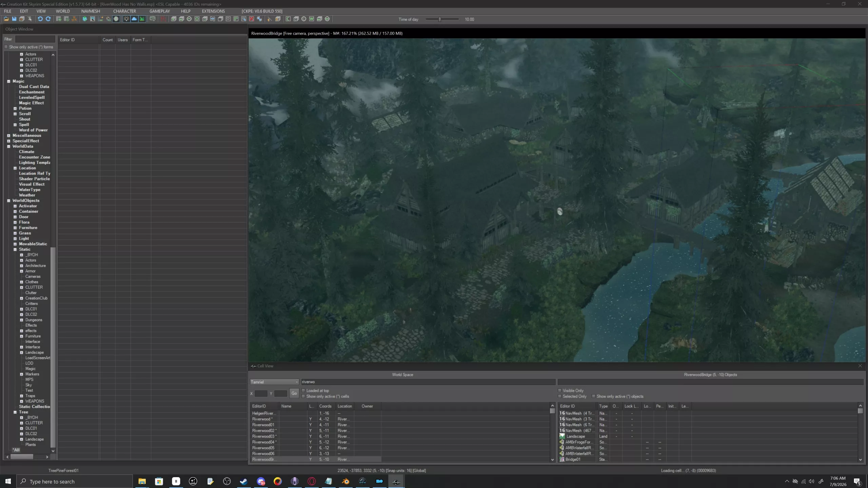Click the Redo arrow icon
Viewport: 868px width, 488px height.
(x=48, y=19)
